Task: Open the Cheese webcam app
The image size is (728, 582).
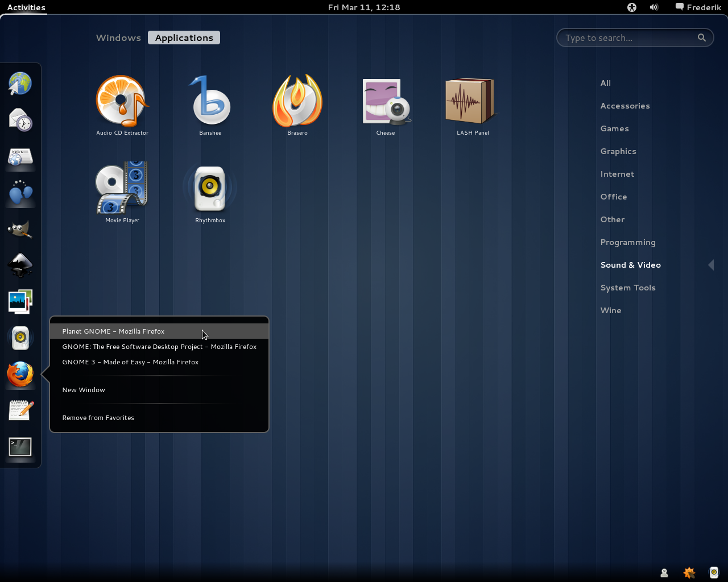Action: (386, 106)
